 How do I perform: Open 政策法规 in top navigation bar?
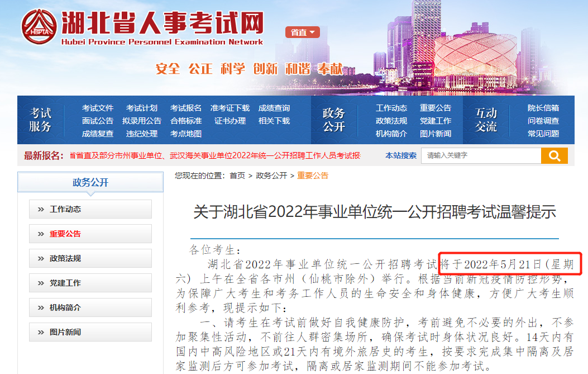pyautogui.click(x=391, y=121)
